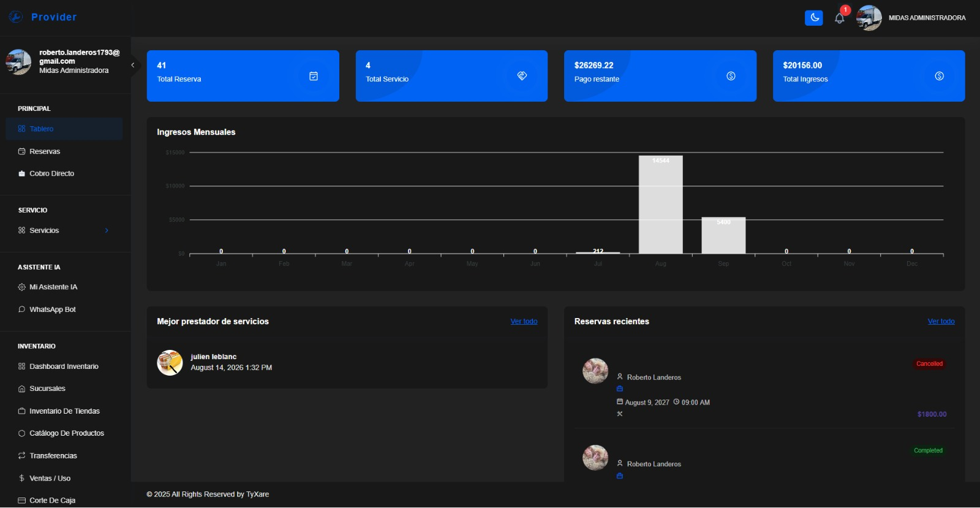
Task: Click the Transferencias arrows icon
Action: click(x=21, y=456)
